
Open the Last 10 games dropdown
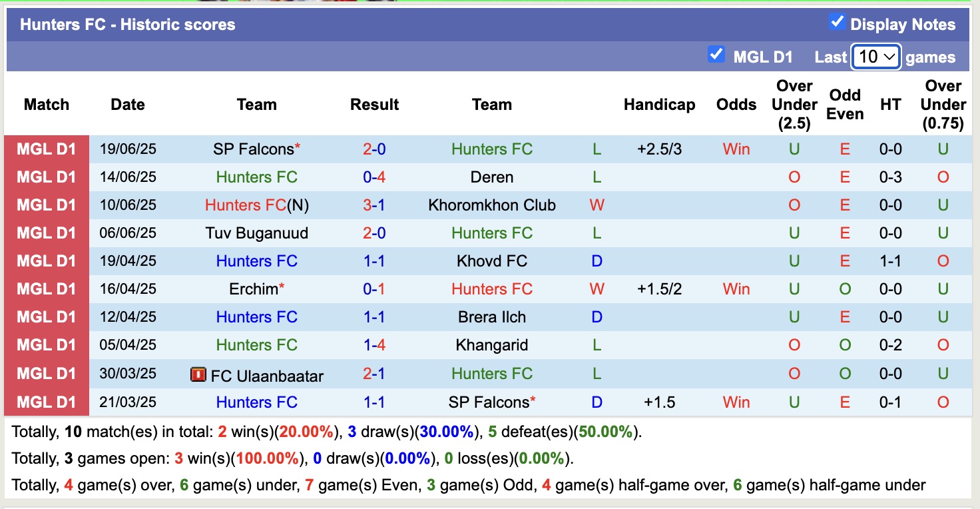876,57
